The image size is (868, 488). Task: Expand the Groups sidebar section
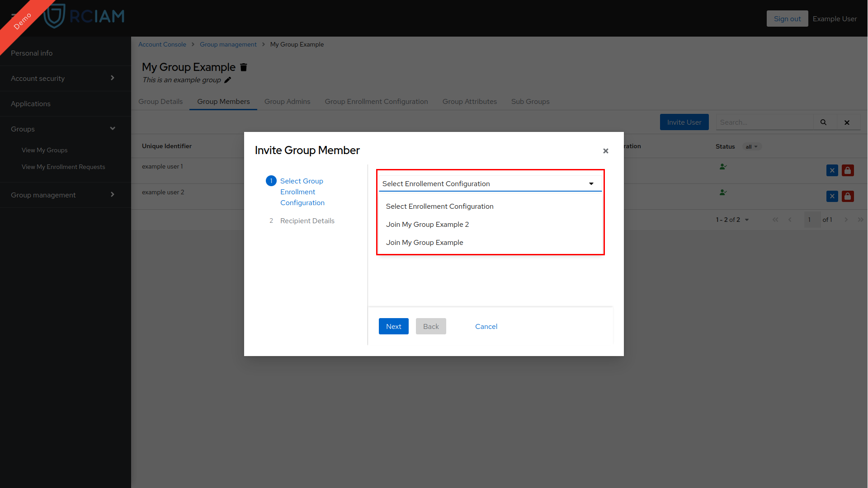113,128
